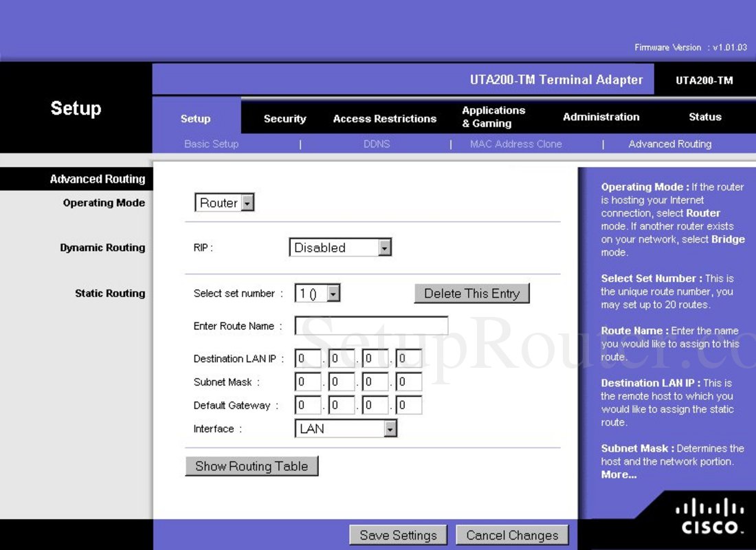Screen dimensions: 756x550
Task: Open the Select set number dropdown
Action: coord(318,294)
